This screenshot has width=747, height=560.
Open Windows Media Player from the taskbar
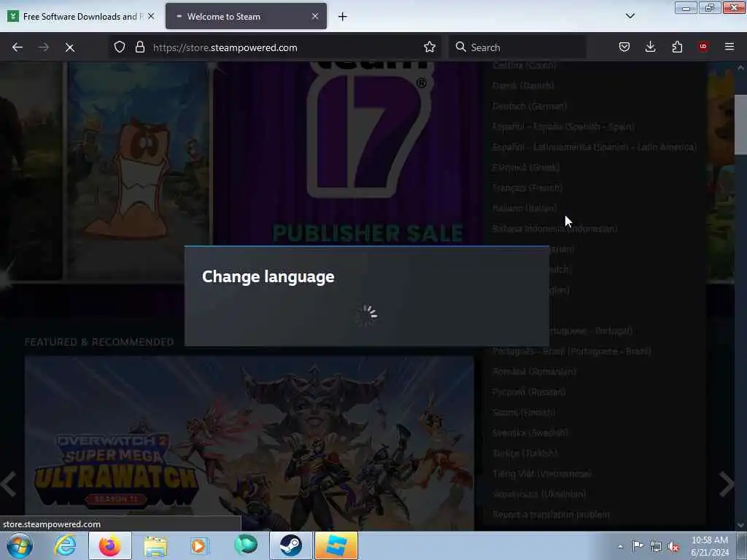199,545
